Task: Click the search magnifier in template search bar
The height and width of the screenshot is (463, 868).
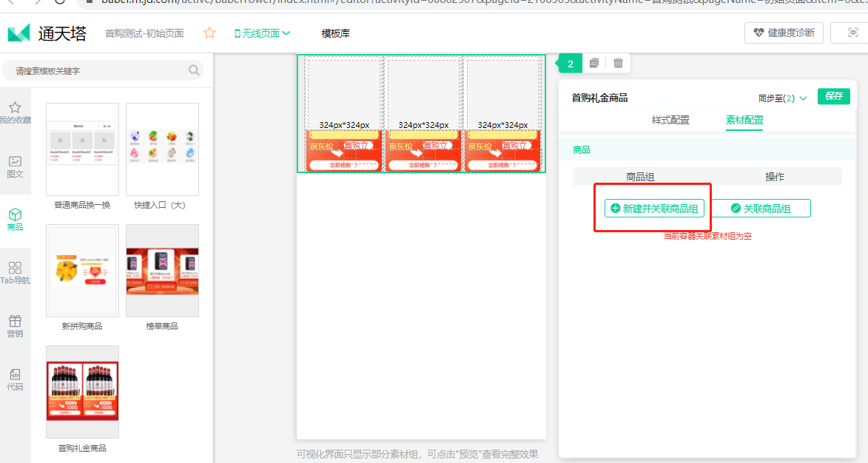Action: pos(193,70)
